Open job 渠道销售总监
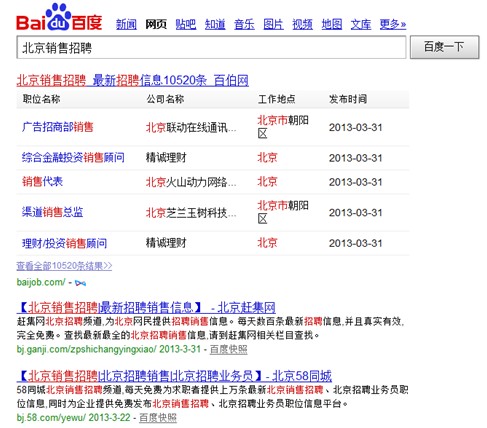The height and width of the screenshot is (428, 487). pos(53,212)
